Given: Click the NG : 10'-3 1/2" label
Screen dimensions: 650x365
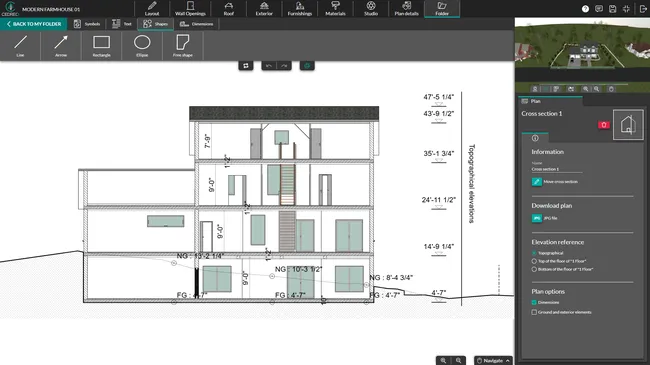Looking at the screenshot, I should (x=298, y=269).
